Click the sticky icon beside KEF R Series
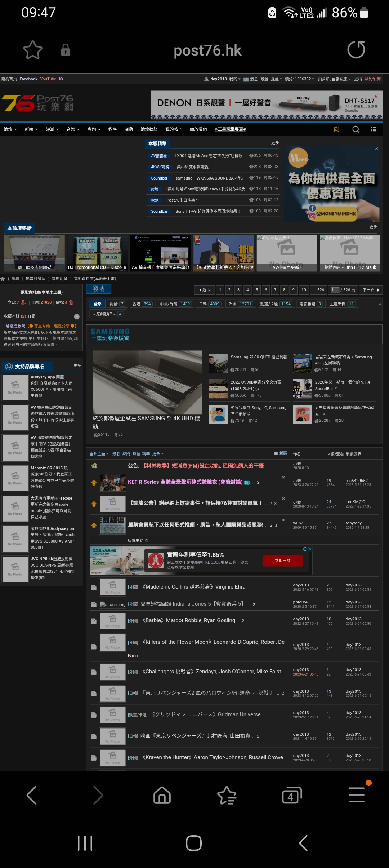Viewport: 389px width, 868px height. coord(94,483)
